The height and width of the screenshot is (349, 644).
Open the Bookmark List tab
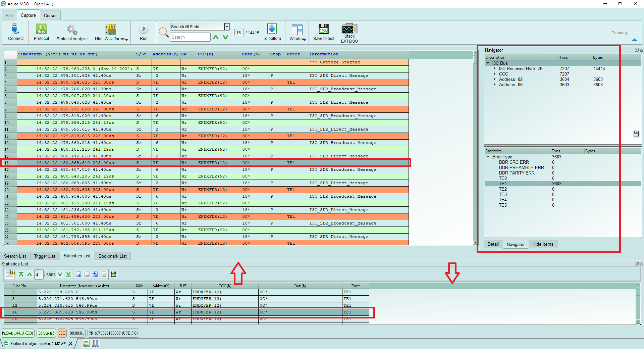pos(113,256)
